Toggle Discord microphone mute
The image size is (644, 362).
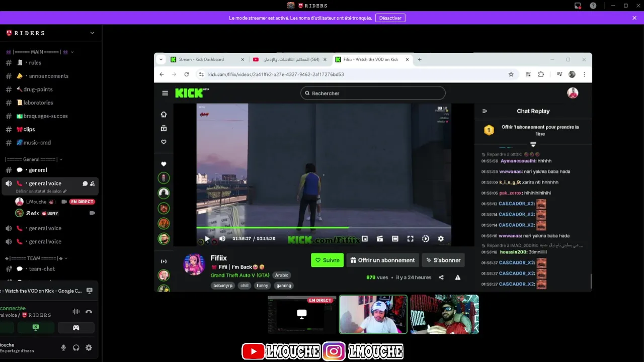pos(63,347)
